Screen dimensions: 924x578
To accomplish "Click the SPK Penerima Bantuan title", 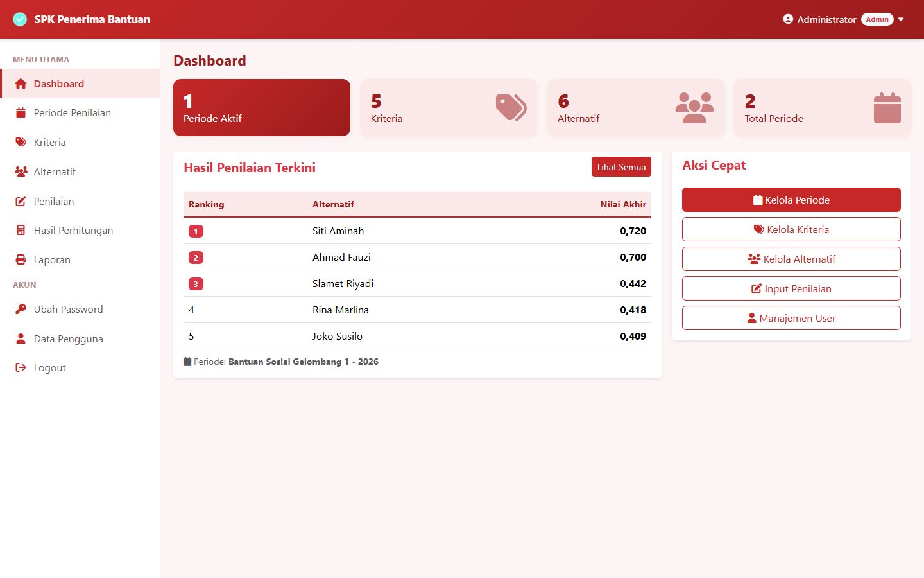I will coord(92,19).
